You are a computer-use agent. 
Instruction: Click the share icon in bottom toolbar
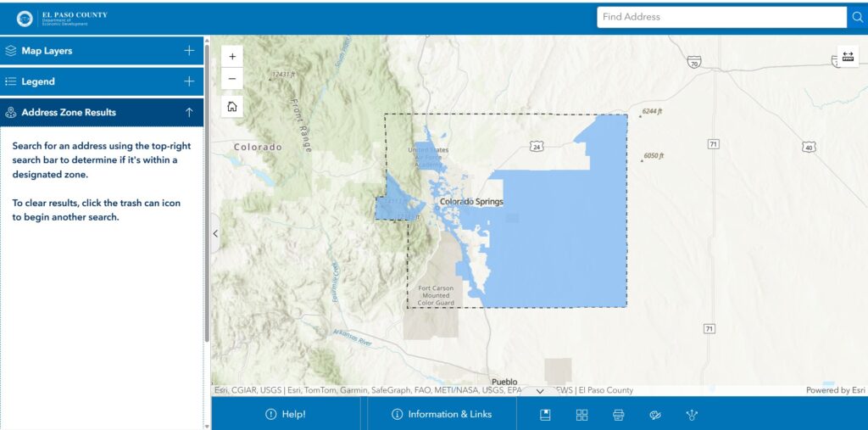pyautogui.click(x=692, y=415)
